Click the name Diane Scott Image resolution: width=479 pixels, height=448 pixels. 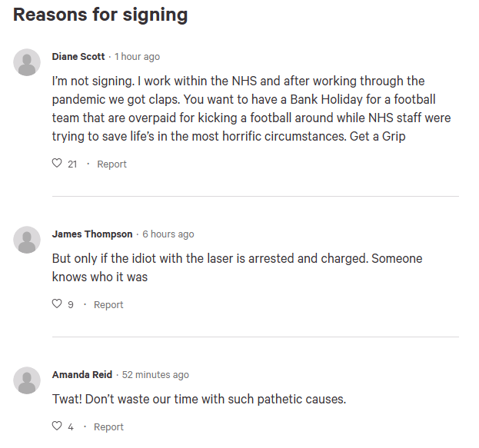78,57
